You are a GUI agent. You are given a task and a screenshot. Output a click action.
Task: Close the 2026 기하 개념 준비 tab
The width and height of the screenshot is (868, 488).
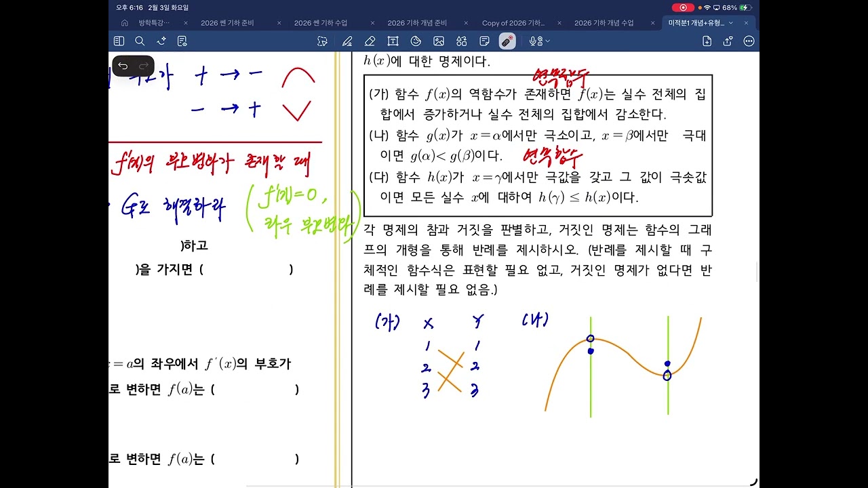(x=466, y=22)
